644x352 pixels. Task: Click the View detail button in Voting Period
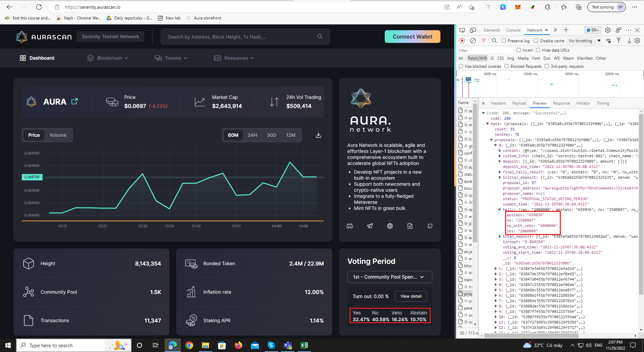[411, 296]
